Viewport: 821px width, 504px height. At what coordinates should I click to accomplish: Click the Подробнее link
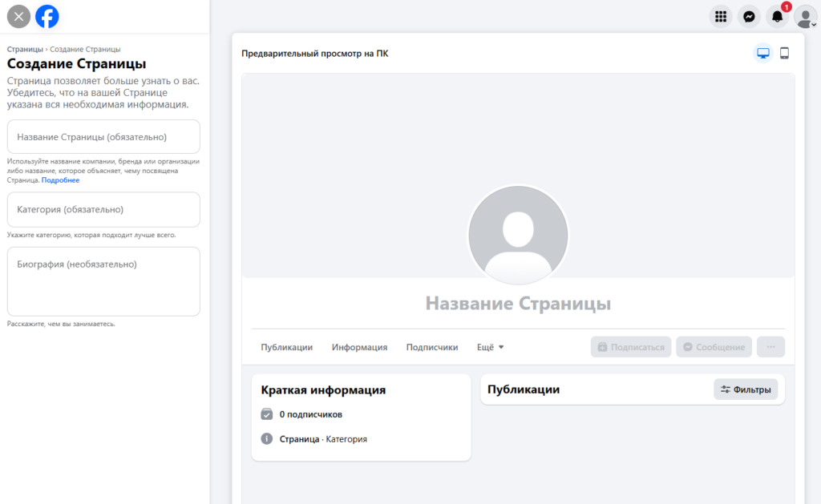coord(59,179)
